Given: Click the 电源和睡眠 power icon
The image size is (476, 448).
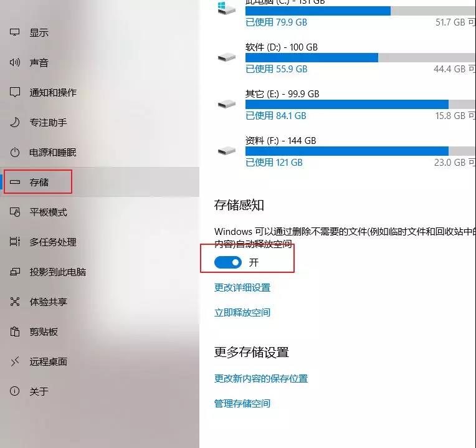Looking at the screenshot, I should 14,152.
